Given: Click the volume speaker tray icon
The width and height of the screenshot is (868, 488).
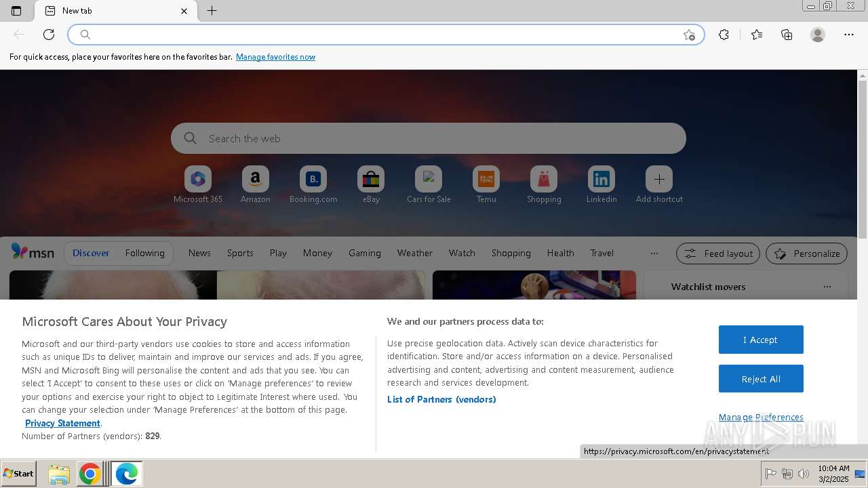Looking at the screenshot, I should click(x=804, y=474).
